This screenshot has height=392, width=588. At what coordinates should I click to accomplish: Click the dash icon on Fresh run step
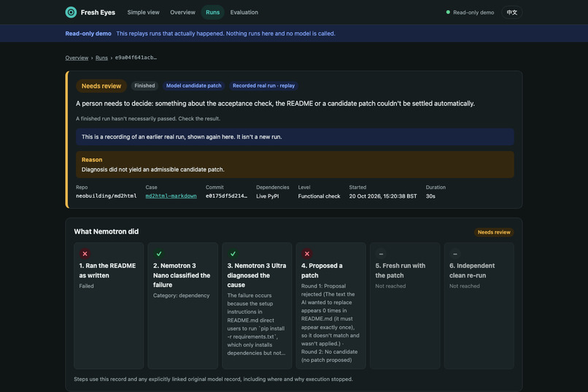(381, 253)
